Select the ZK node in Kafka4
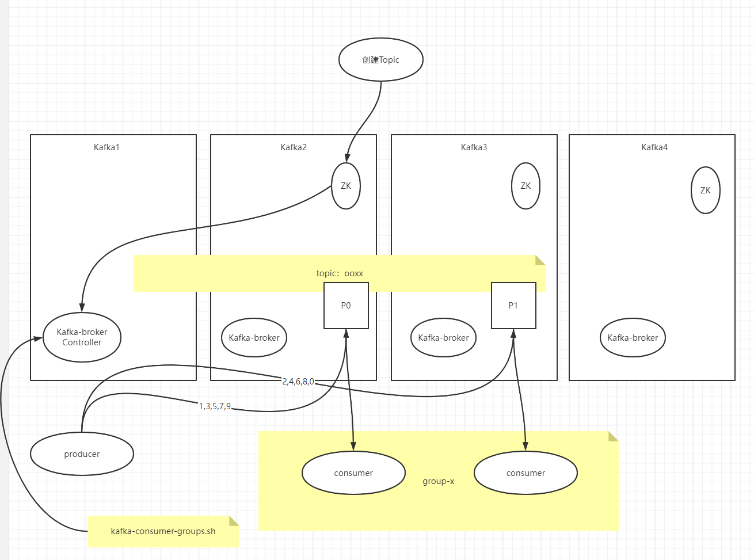Viewport: 754px width, 560px height. (706, 191)
